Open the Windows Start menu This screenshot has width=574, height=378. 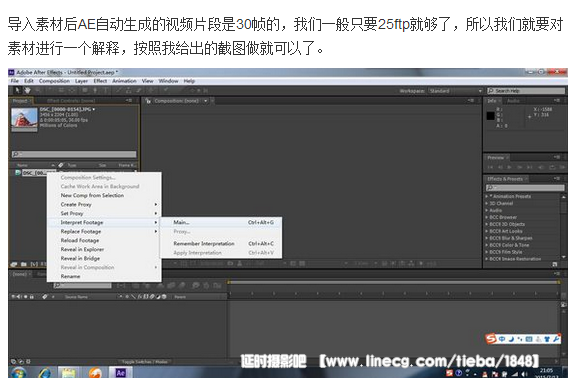[18, 373]
